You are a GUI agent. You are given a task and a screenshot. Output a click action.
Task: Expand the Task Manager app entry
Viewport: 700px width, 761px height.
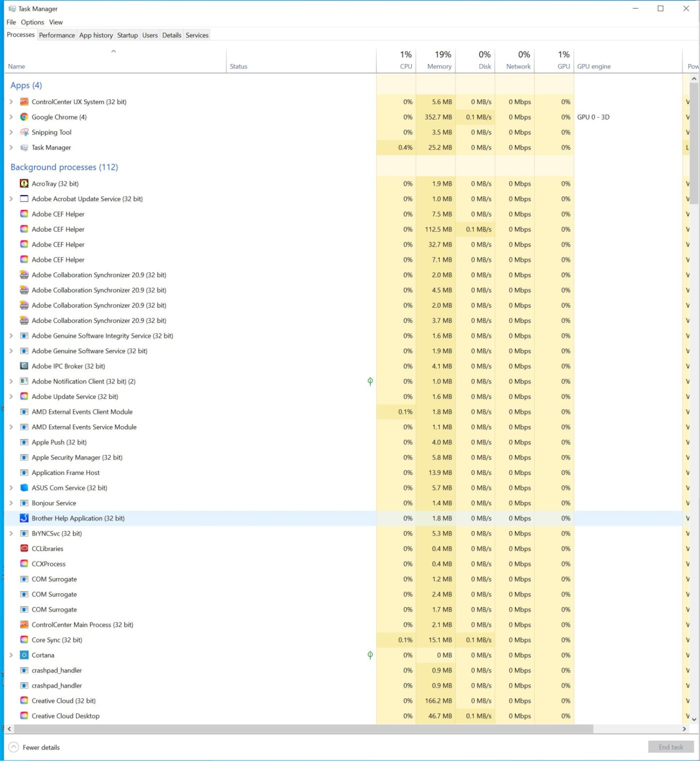coord(11,147)
